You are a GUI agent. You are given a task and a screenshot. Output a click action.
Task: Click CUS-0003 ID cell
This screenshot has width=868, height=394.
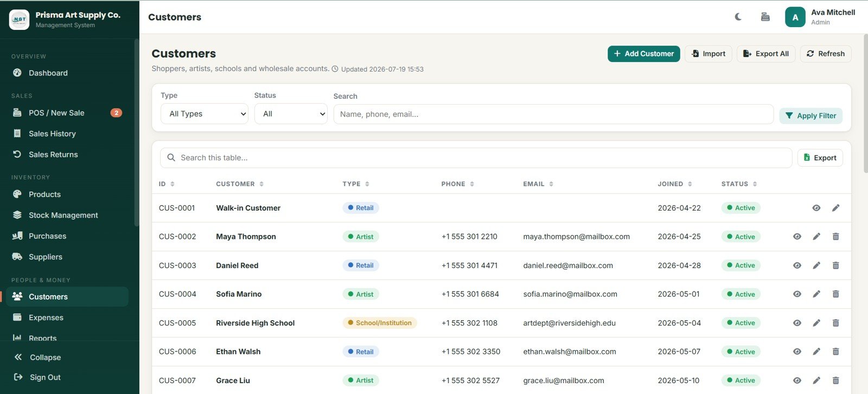pos(177,265)
